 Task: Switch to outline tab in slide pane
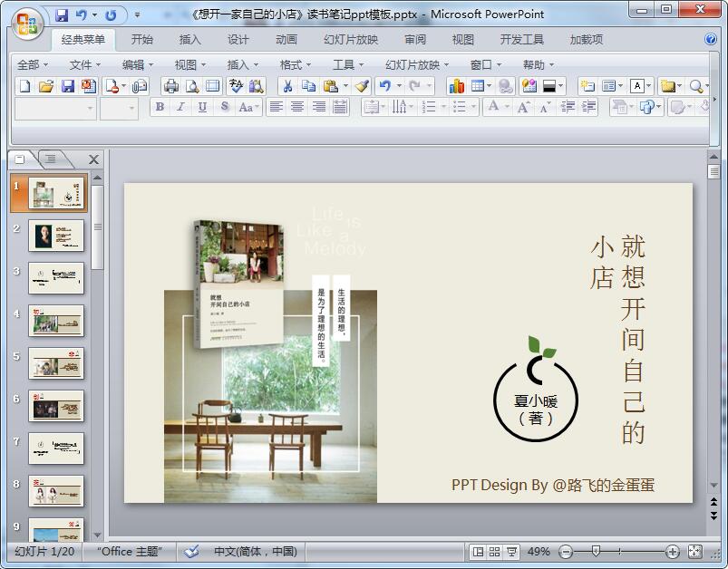[50, 159]
